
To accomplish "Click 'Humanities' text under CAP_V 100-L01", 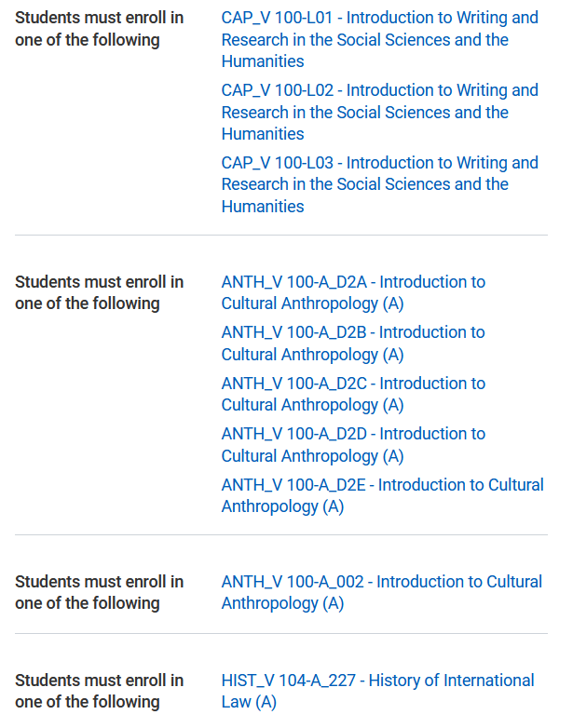I will pyautogui.click(x=263, y=61).
